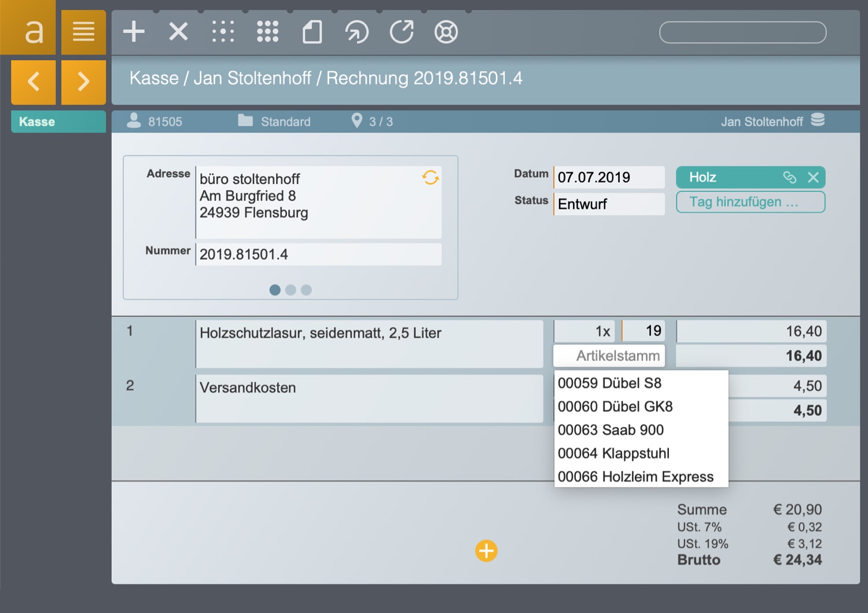
Task: Open the hamburger list menu
Action: tap(83, 32)
